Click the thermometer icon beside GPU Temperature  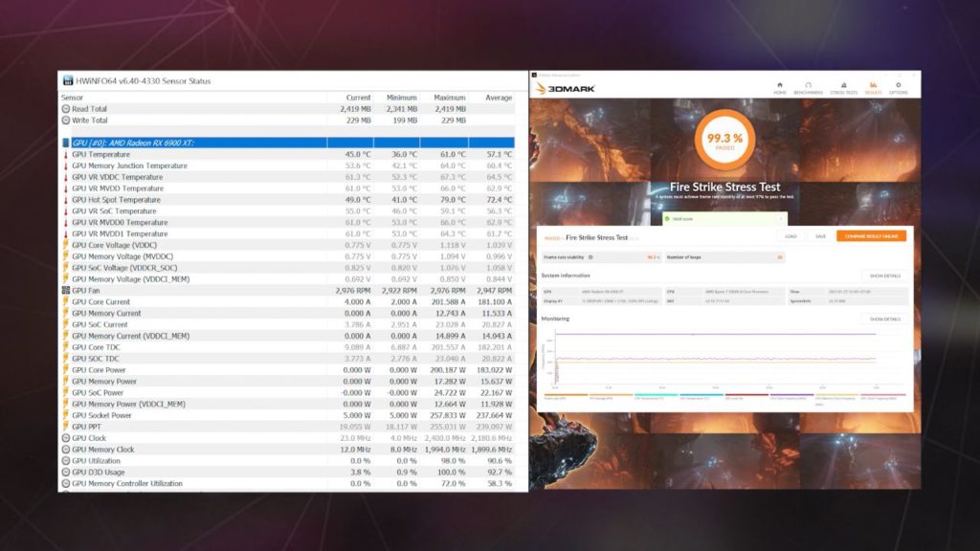point(66,154)
